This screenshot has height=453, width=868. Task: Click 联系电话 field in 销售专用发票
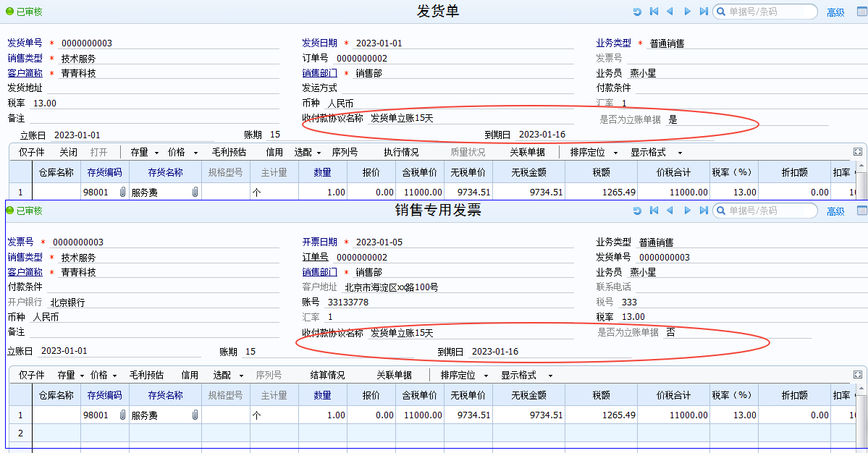point(751,287)
